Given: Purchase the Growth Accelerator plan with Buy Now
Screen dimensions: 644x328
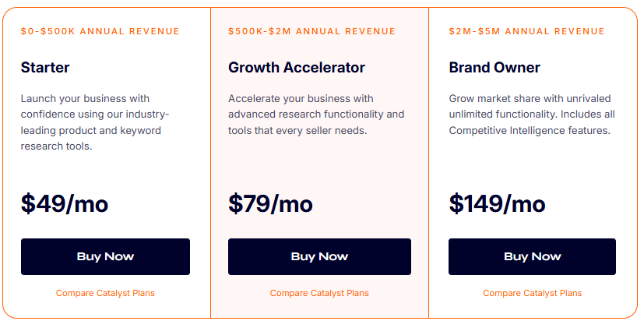Looking at the screenshot, I should pyautogui.click(x=319, y=256).
